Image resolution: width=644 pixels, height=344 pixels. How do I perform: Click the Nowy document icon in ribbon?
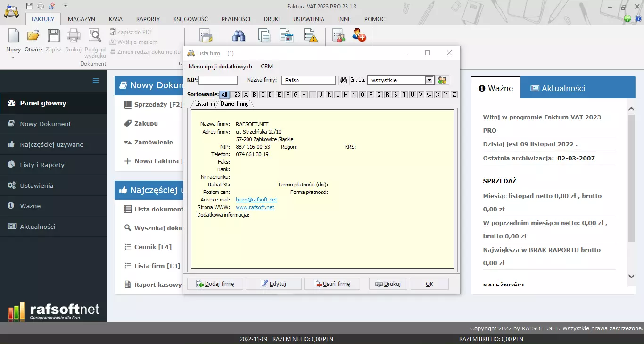[13, 36]
